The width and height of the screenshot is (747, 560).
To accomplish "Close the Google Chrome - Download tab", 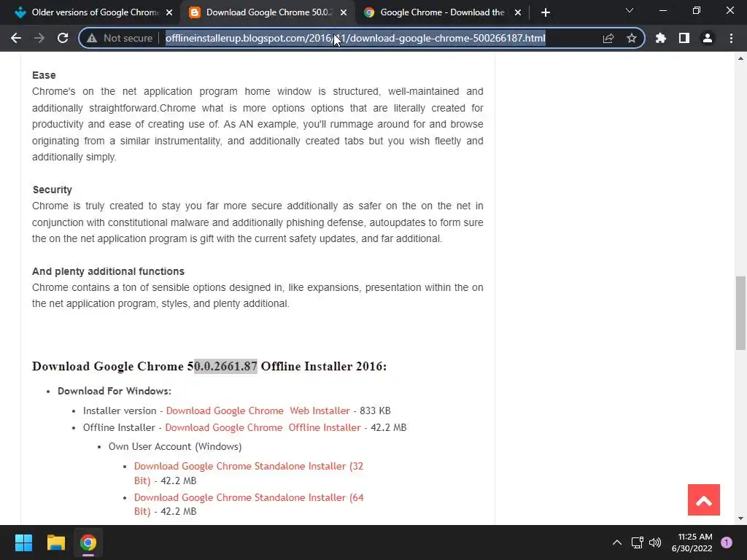I will (518, 12).
